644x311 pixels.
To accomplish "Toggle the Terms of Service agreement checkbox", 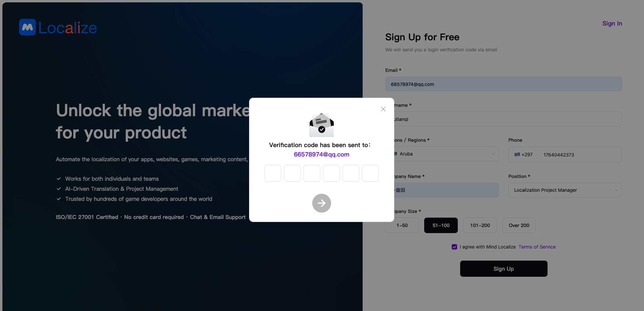I will (x=454, y=247).
